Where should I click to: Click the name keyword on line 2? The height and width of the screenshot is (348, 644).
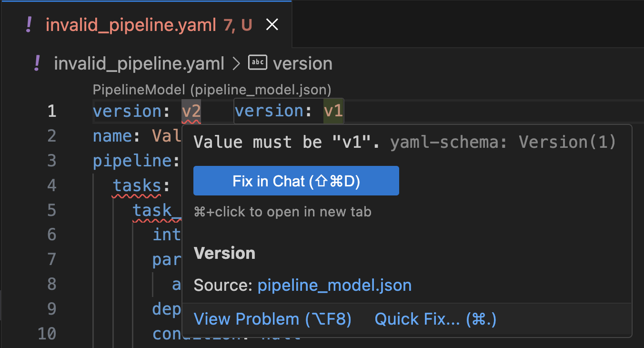[112, 135]
